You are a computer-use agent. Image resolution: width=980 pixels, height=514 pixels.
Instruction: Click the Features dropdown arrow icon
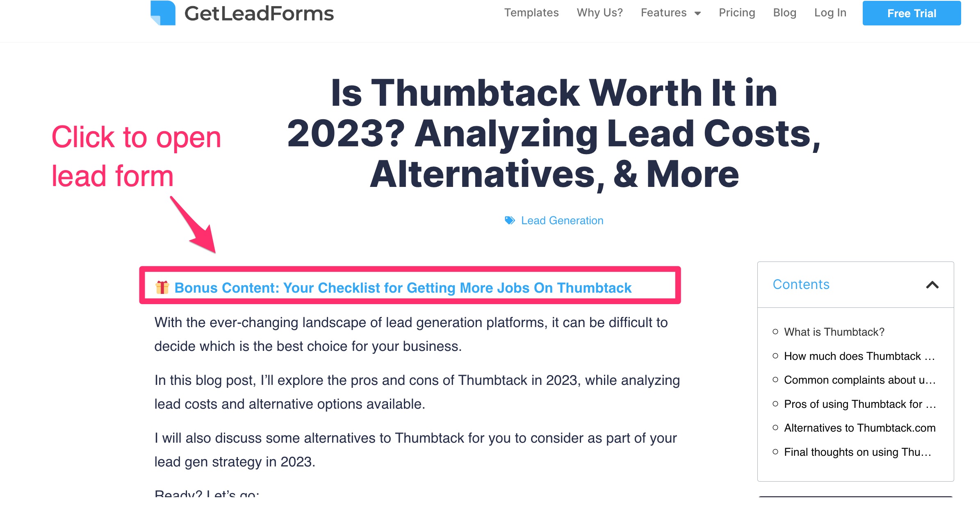click(699, 12)
